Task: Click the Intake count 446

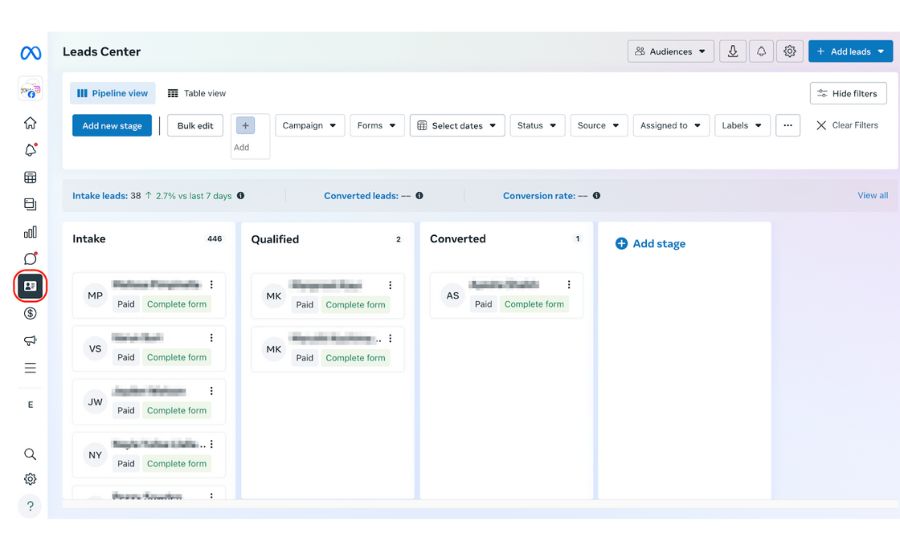Action: [x=215, y=239]
